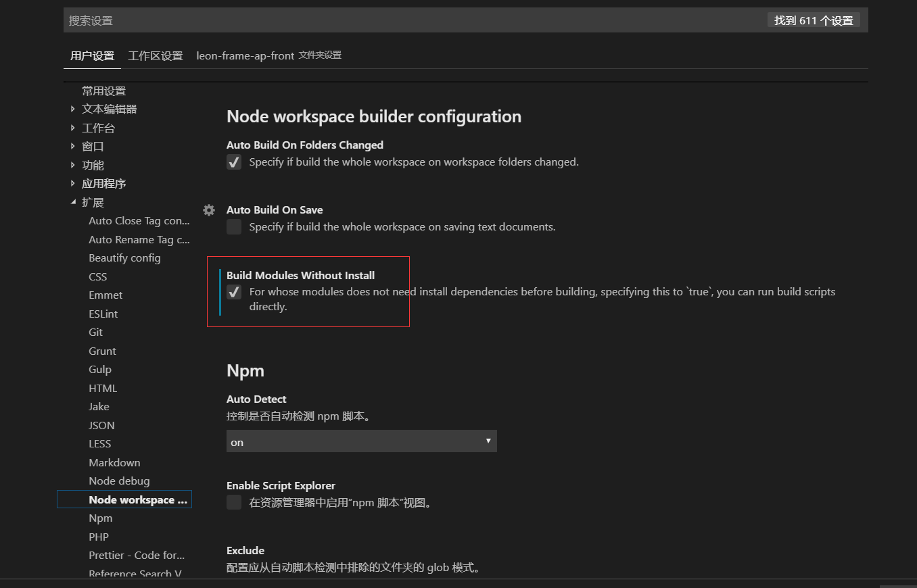Open Markdown settings in the tree
Image resolution: width=917 pixels, height=588 pixels.
pos(114,462)
